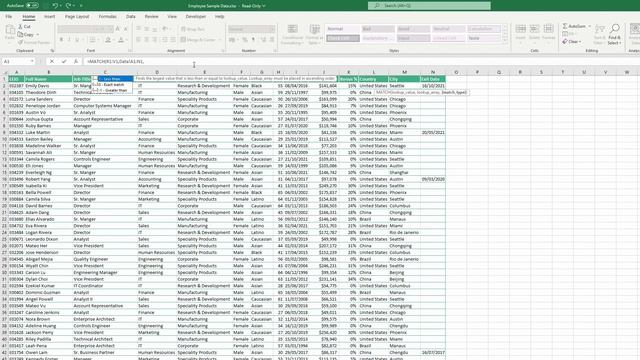Switch to the Review tab
Image resolution: width=640 pixels, height=360 pixels.
151,17
